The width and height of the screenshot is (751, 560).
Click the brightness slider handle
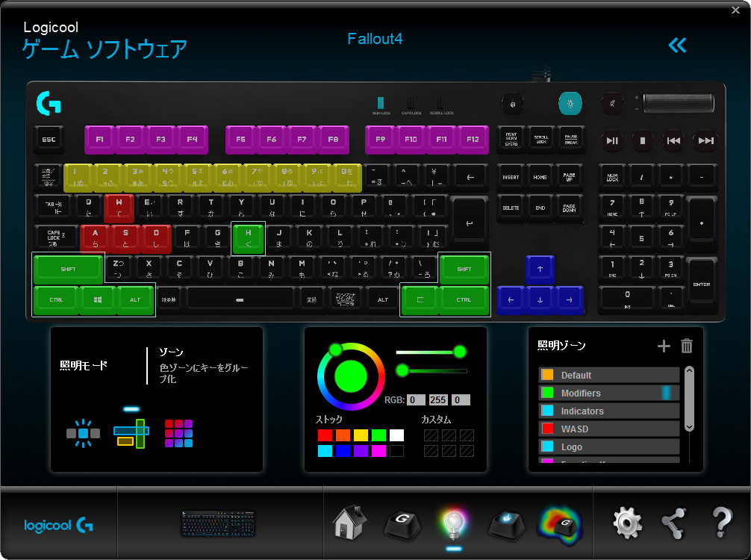pos(402,370)
